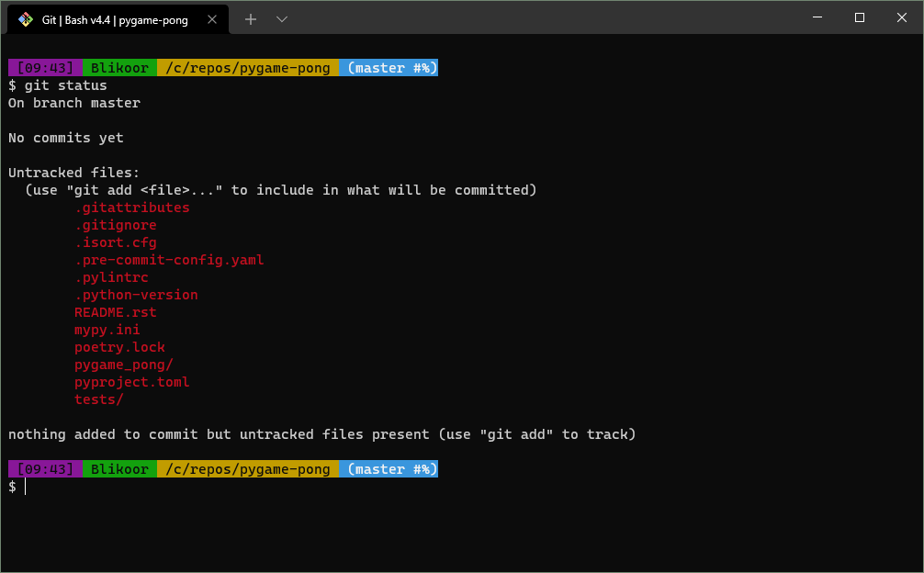Click the 'No commits yet' text

(x=66, y=138)
